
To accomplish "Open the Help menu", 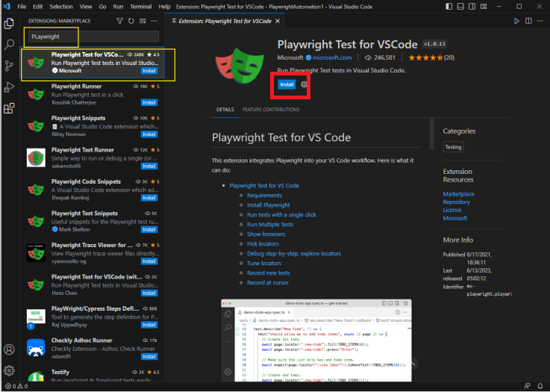I will pyautogui.click(x=164, y=7).
